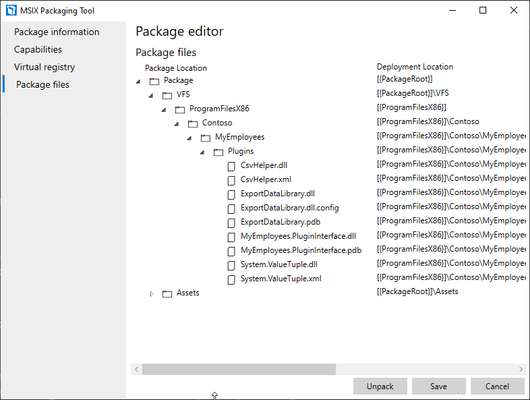
Task: Click the horizontal scrollbar right arrow
Action: [521, 369]
